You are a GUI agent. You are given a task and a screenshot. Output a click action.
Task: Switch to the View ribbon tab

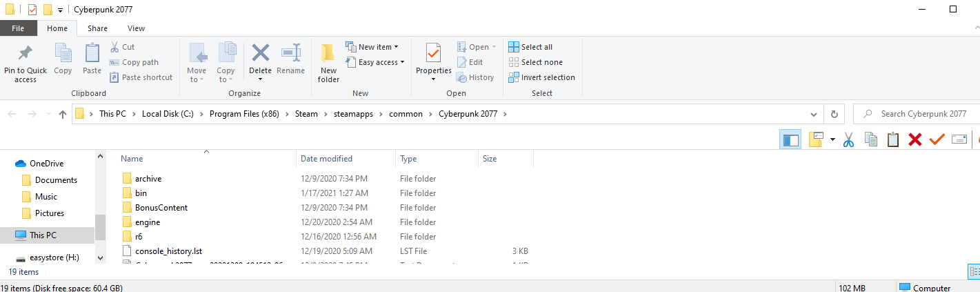[x=136, y=28]
